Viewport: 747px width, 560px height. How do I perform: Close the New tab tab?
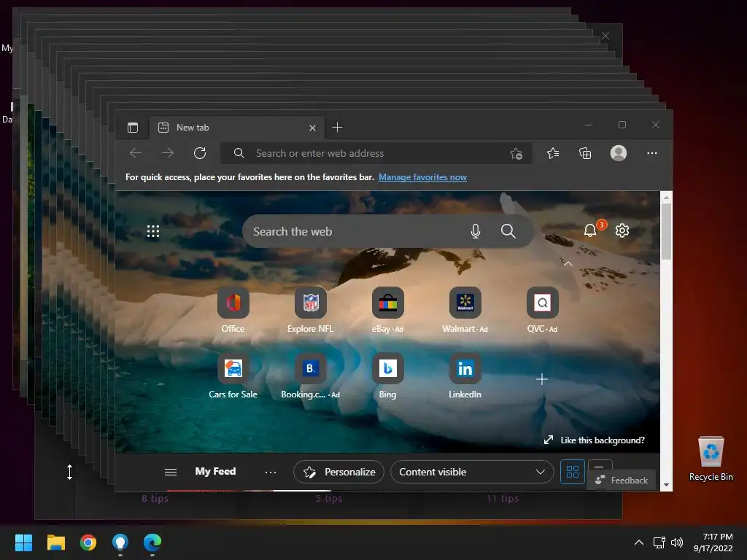click(x=312, y=128)
